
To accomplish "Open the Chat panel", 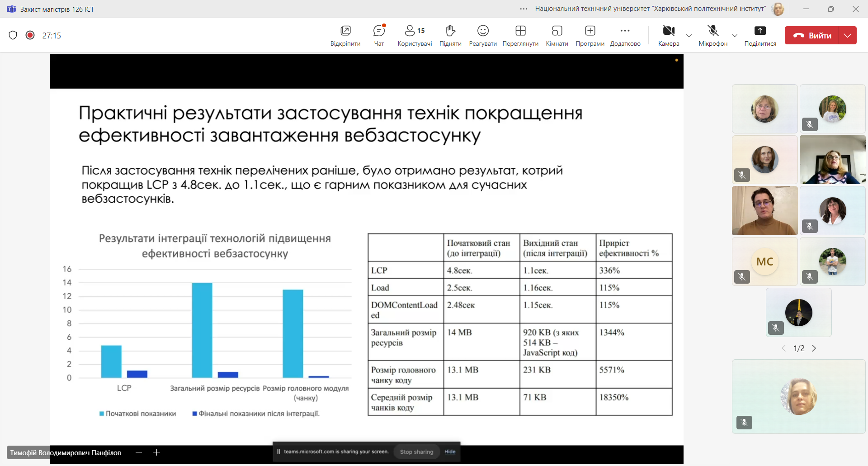I will (x=379, y=35).
